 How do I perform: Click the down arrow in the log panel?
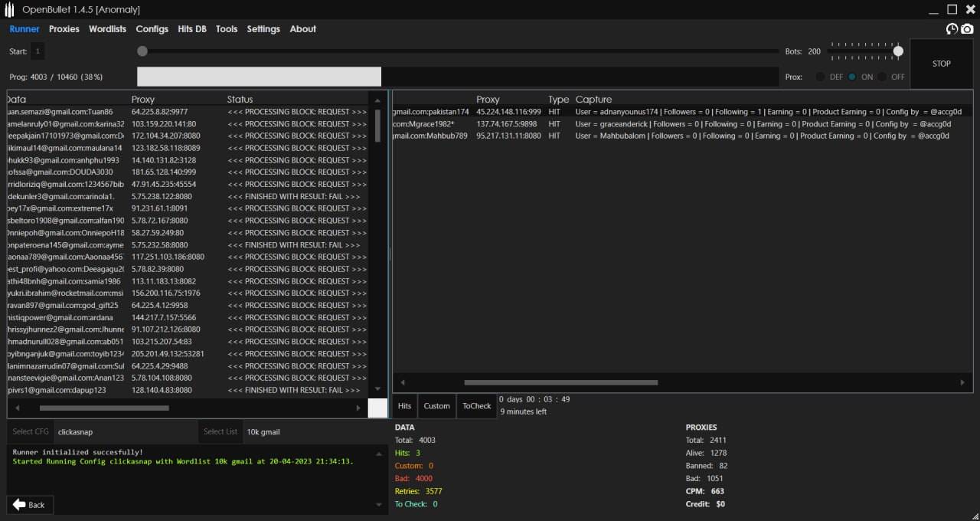click(377, 504)
